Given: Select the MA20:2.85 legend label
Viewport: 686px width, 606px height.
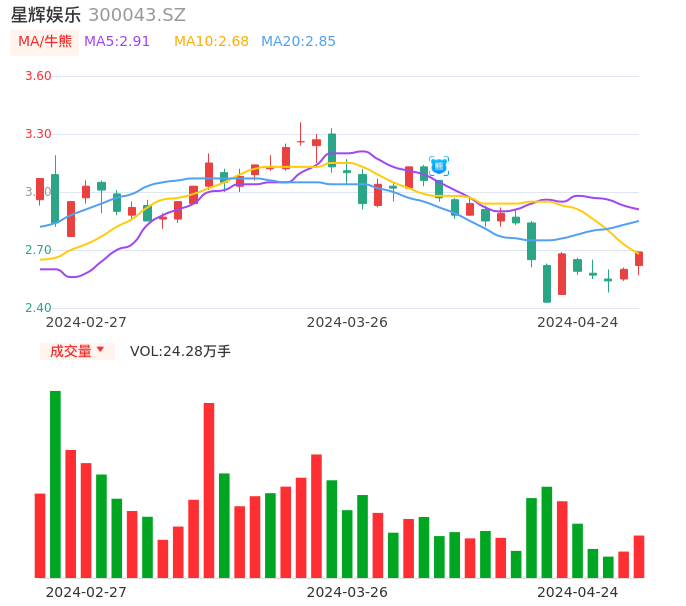Looking at the screenshot, I should 298,42.
